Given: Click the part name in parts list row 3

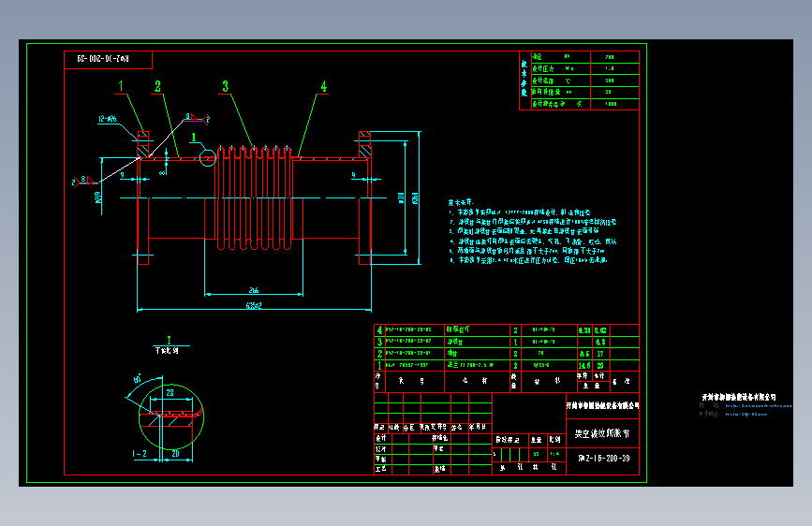Looking at the screenshot, I should click(455, 342).
